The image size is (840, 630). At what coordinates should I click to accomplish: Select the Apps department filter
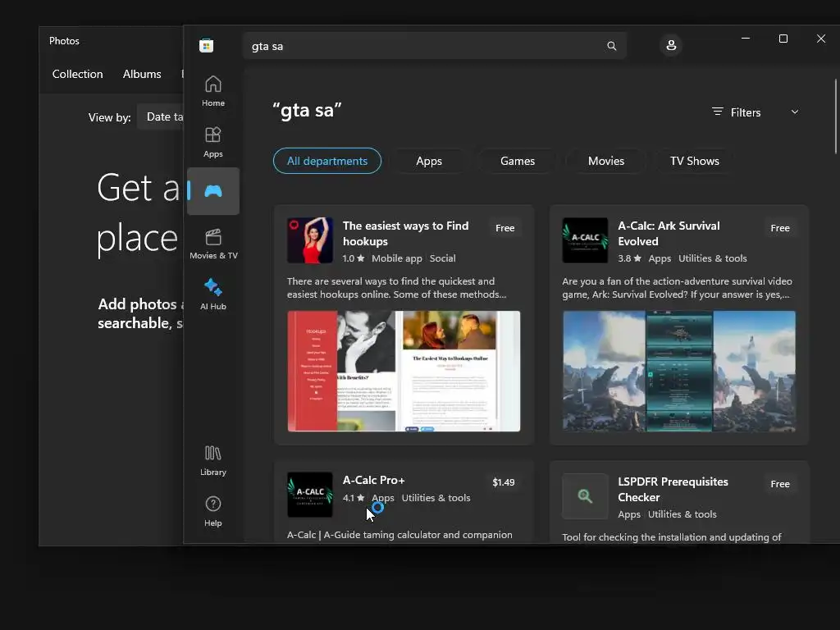click(x=429, y=161)
